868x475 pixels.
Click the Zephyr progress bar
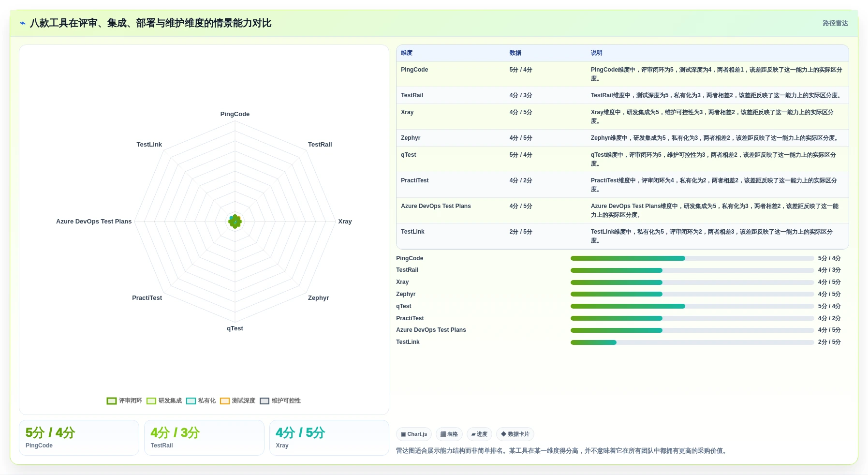[x=692, y=294]
